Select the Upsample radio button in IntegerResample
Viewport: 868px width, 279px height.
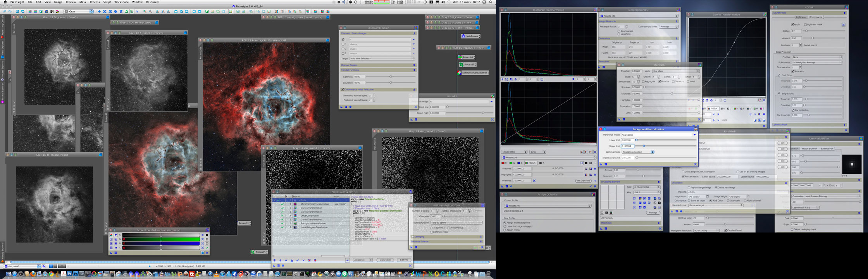[x=619, y=34]
